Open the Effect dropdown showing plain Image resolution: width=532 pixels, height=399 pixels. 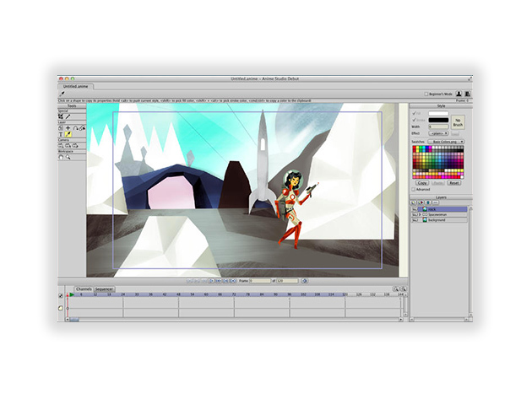click(x=438, y=133)
